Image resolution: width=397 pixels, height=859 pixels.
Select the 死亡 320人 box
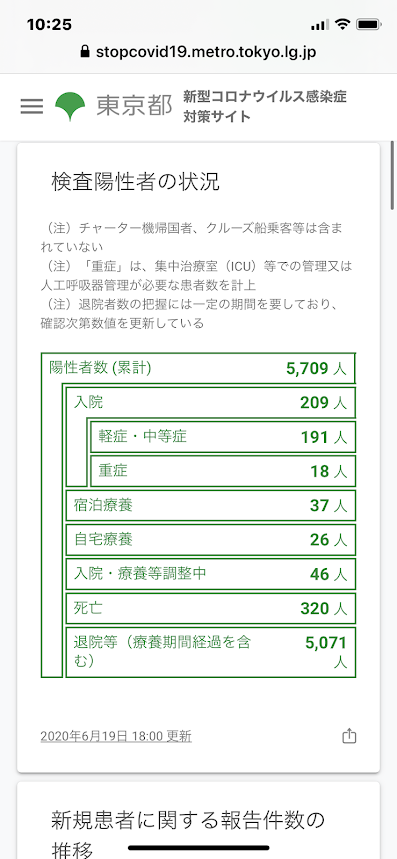(211, 608)
